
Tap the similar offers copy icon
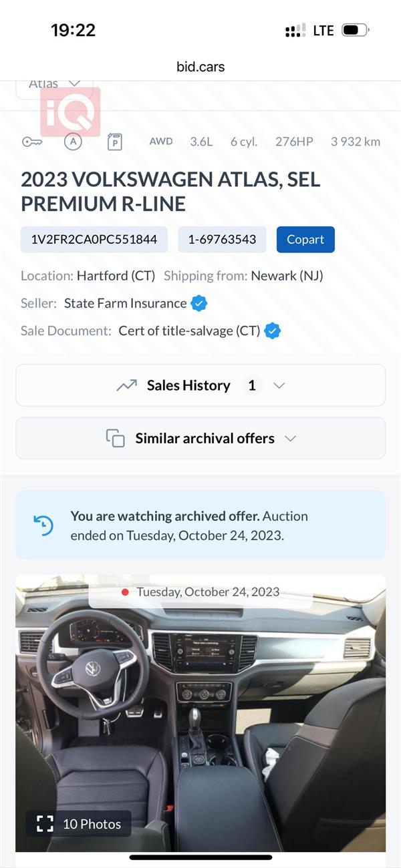tap(116, 438)
